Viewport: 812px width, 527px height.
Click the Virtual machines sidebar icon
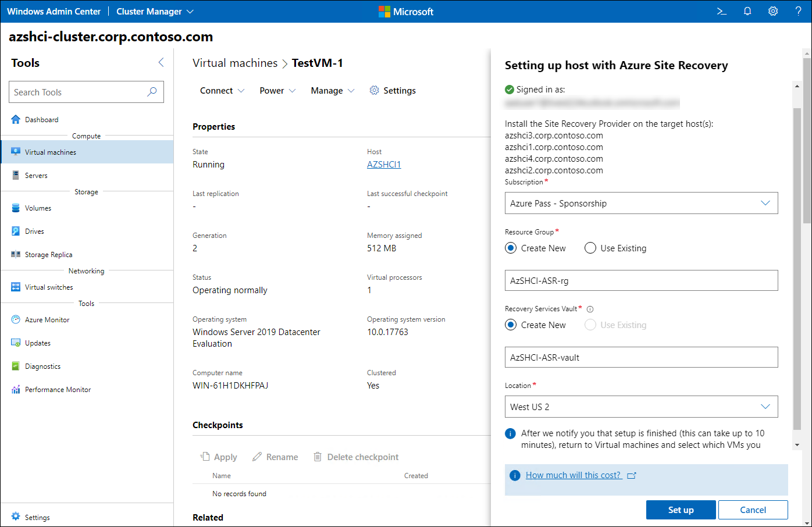pos(16,152)
